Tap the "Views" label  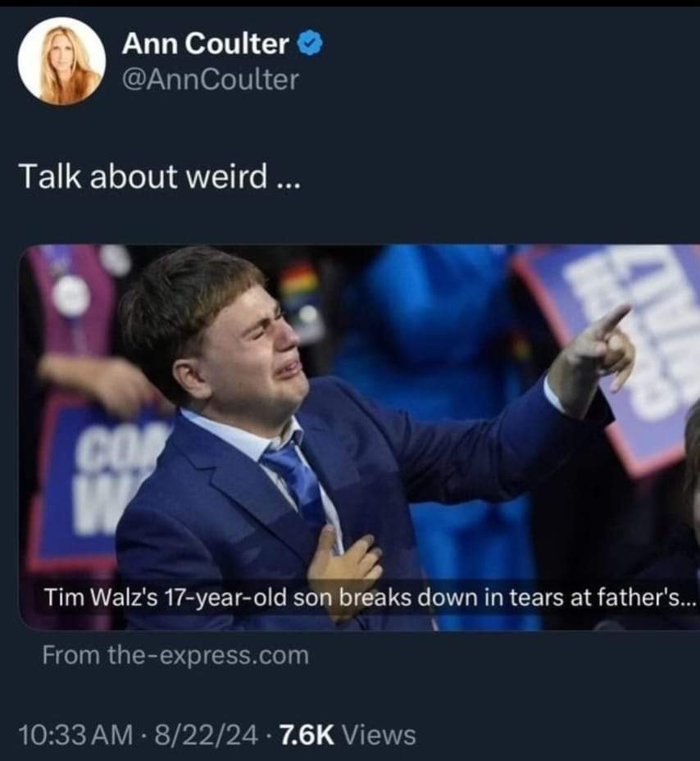380,734
